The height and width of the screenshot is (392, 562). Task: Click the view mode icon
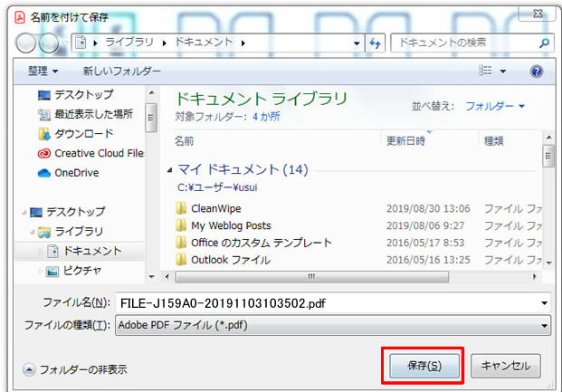[x=485, y=71]
